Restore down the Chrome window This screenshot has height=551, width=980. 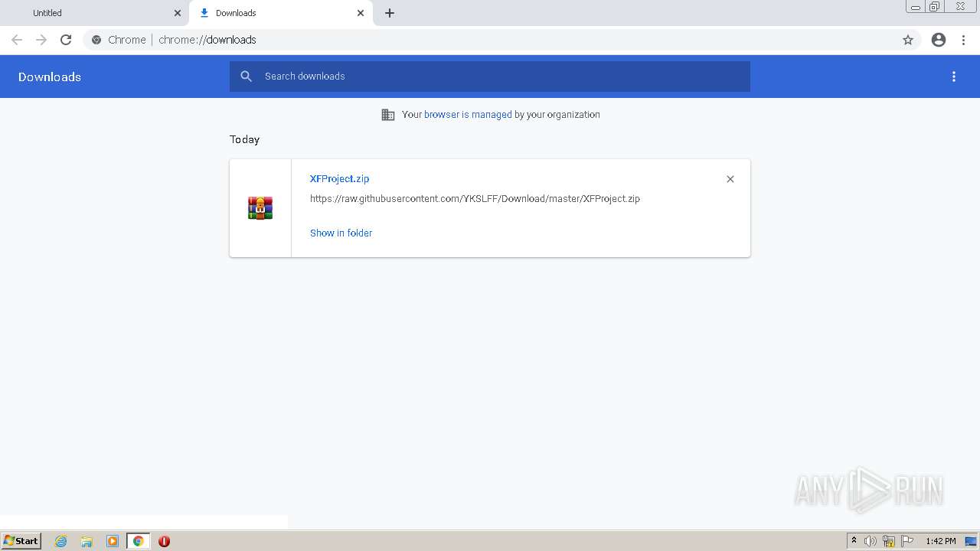pyautogui.click(x=935, y=7)
